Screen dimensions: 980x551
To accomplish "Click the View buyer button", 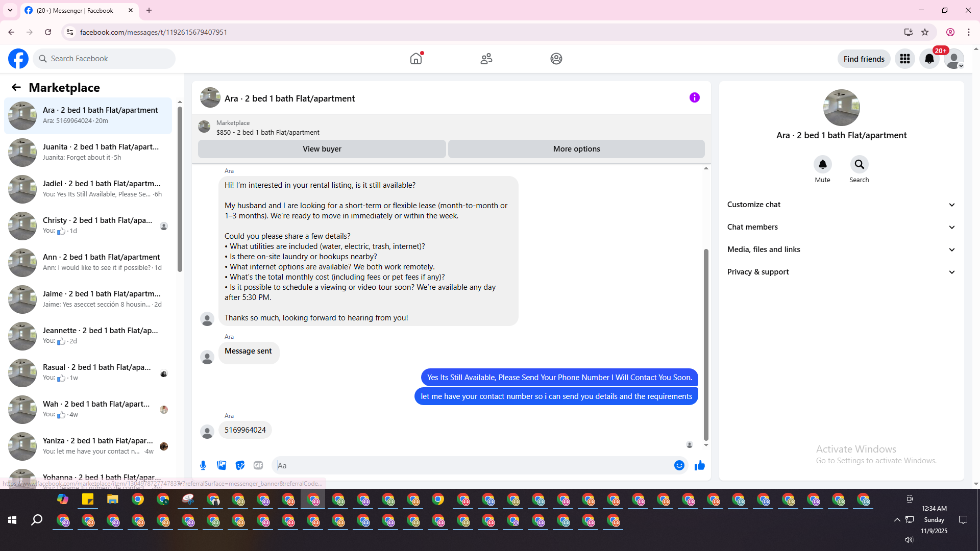I will (x=322, y=149).
